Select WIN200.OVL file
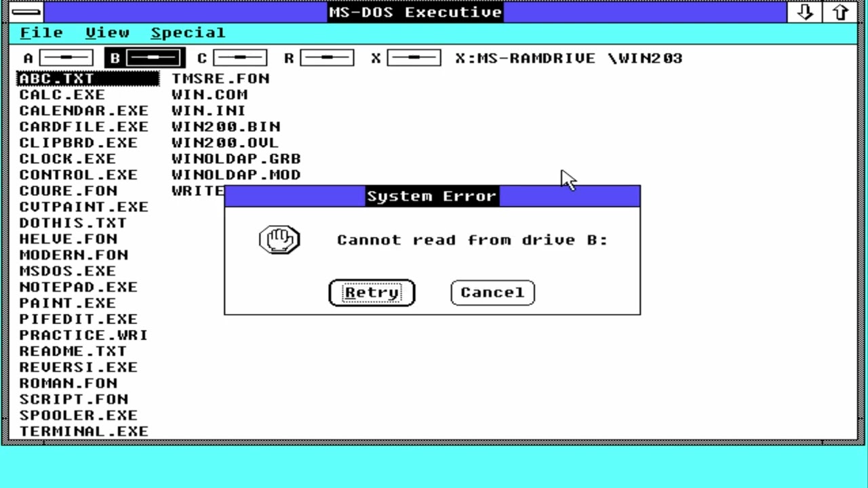The height and width of the screenshot is (488, 868). (x=224, y=143)
